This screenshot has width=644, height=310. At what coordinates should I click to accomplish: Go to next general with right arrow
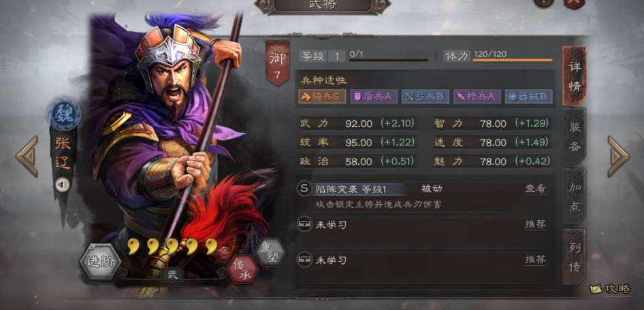618,156
